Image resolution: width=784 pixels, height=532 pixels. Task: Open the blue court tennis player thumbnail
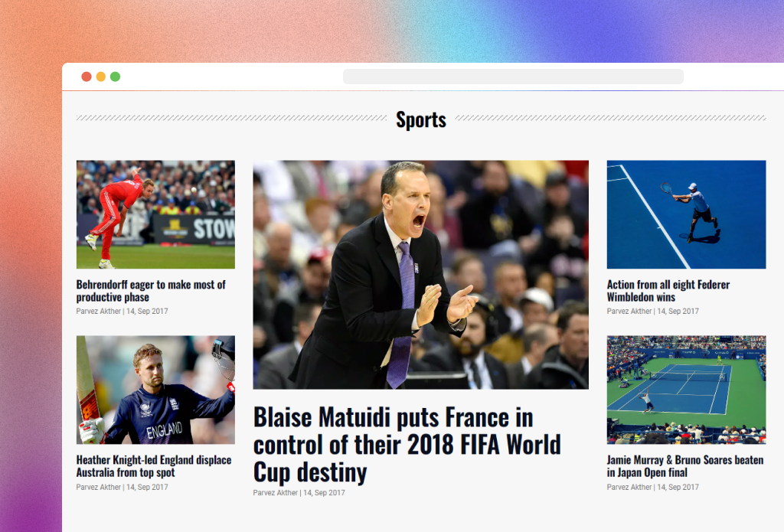(686, 214)
